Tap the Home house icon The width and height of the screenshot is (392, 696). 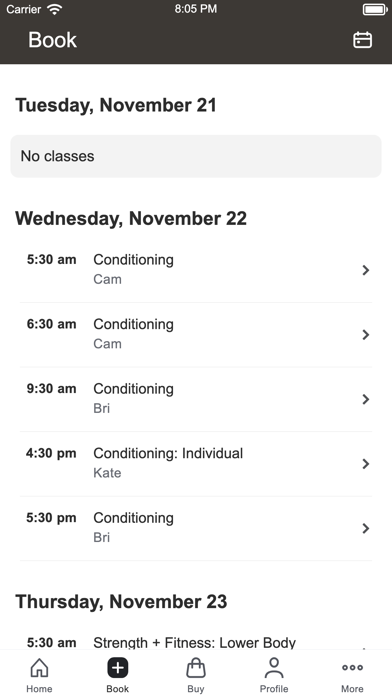[39, 668]
